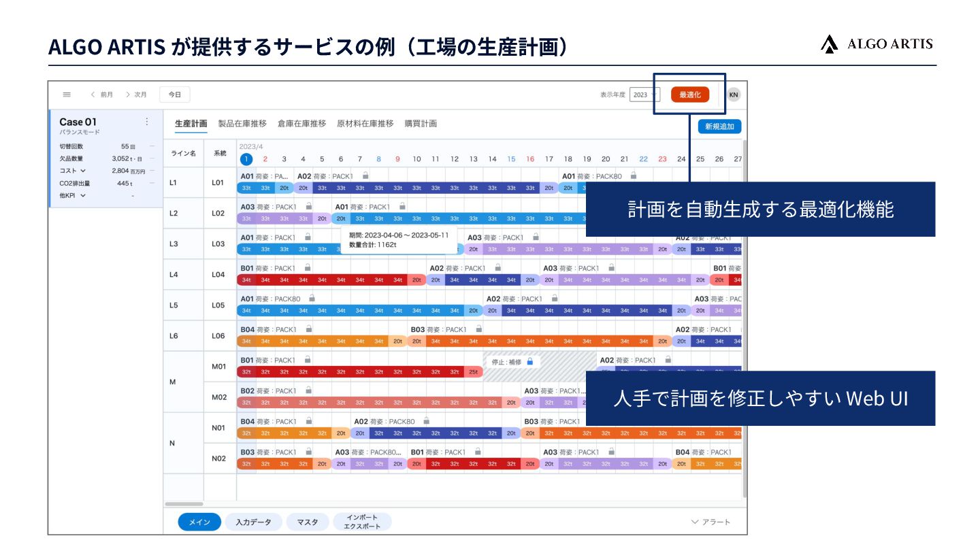980x551 pixels.
Task: Open the hamburger menu at top left
Action: point(67,95)
